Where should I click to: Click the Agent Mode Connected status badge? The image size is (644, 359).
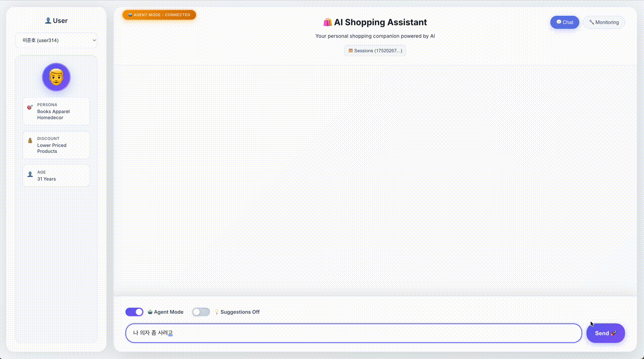pos(159,15)
